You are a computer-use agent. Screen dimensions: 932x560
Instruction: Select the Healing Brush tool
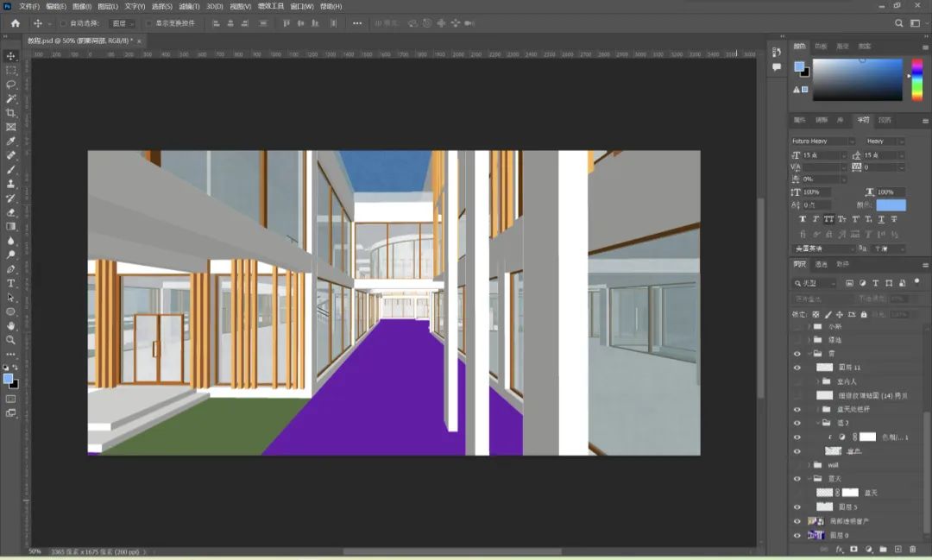coord(10,156)
